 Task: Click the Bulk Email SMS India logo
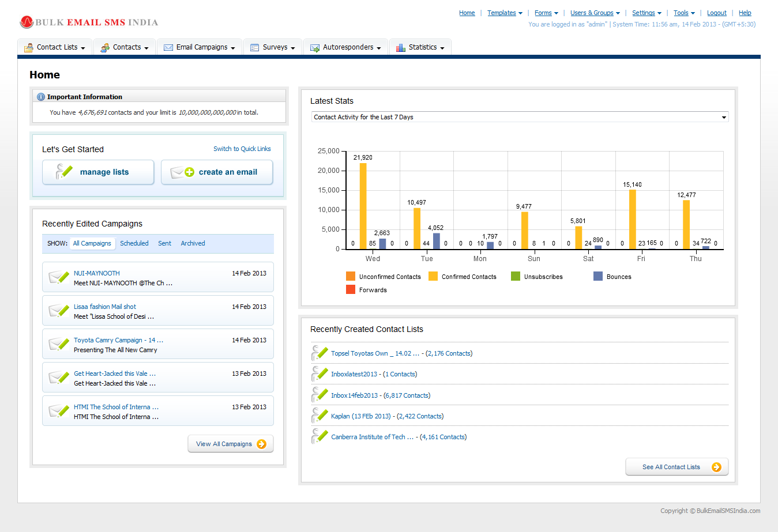tap(89, 22)
